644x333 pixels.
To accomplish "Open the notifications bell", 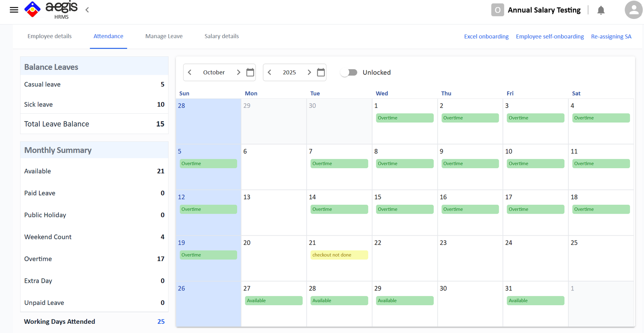I will pos(601,10).
